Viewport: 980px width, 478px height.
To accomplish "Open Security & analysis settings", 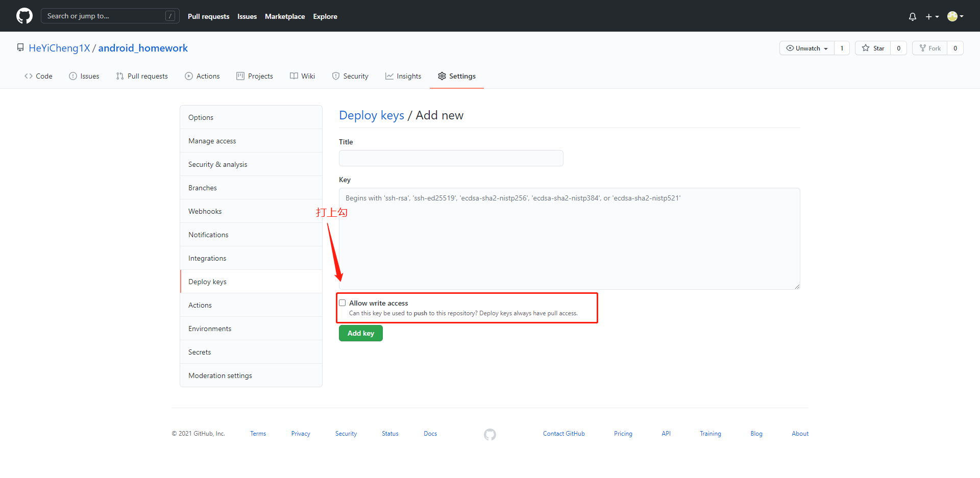I will (x=251, y=164).
